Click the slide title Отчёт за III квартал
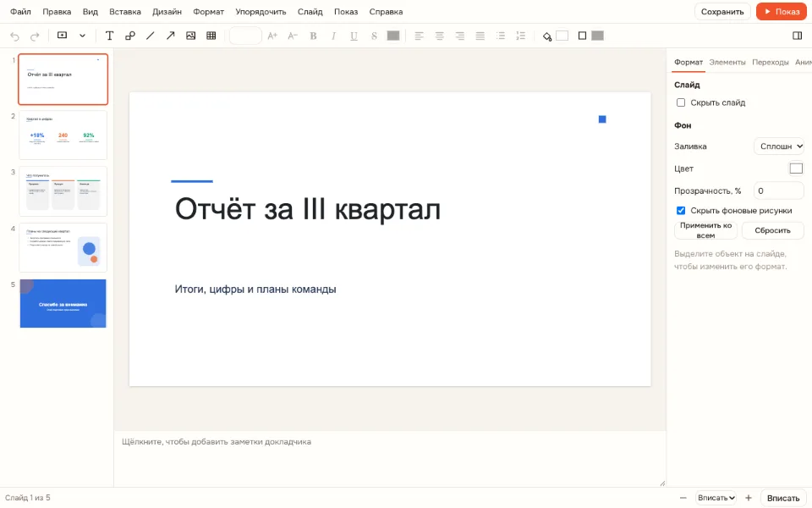This screenshot has width=812, height=508. click(308, 209)
